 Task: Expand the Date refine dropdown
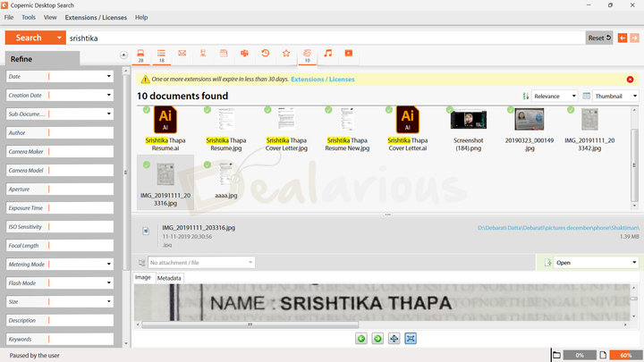[109, 76]
